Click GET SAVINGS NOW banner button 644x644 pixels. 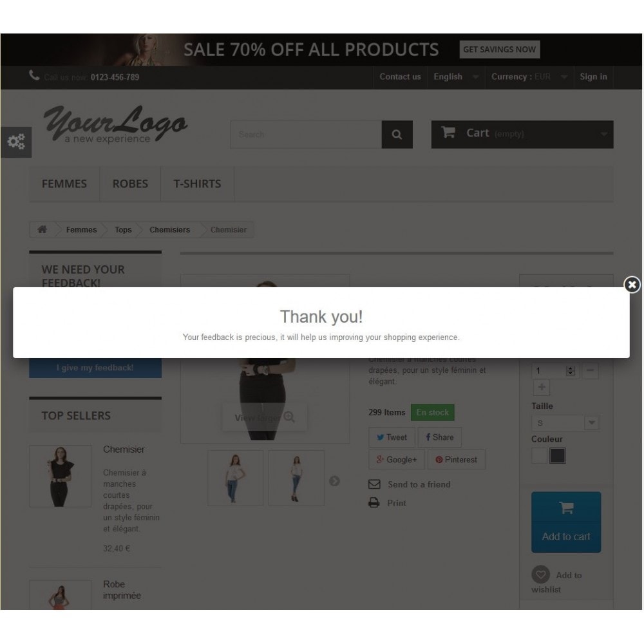click(x=500, y=50)
